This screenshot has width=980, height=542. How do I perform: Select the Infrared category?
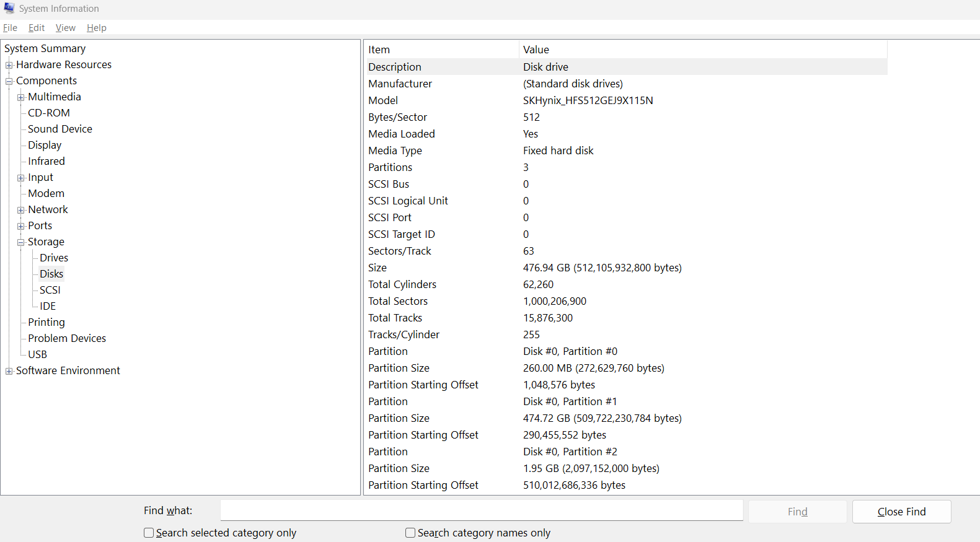point(46,161)
